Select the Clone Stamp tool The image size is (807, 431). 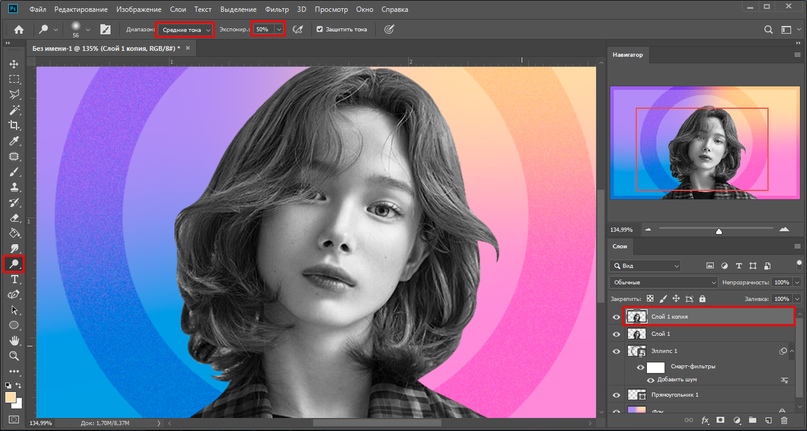coord(14,187)
